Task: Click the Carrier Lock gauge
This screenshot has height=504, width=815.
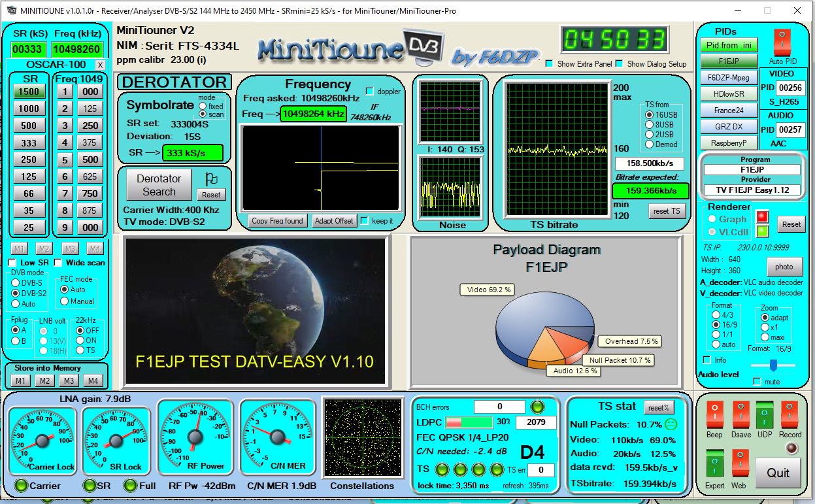Action: tap(42, 441)
